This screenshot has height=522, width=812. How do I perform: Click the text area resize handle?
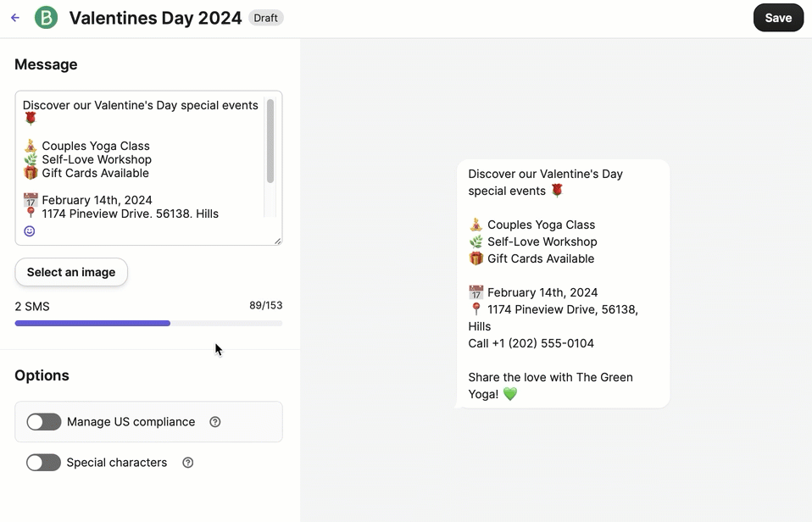[277, 241]
